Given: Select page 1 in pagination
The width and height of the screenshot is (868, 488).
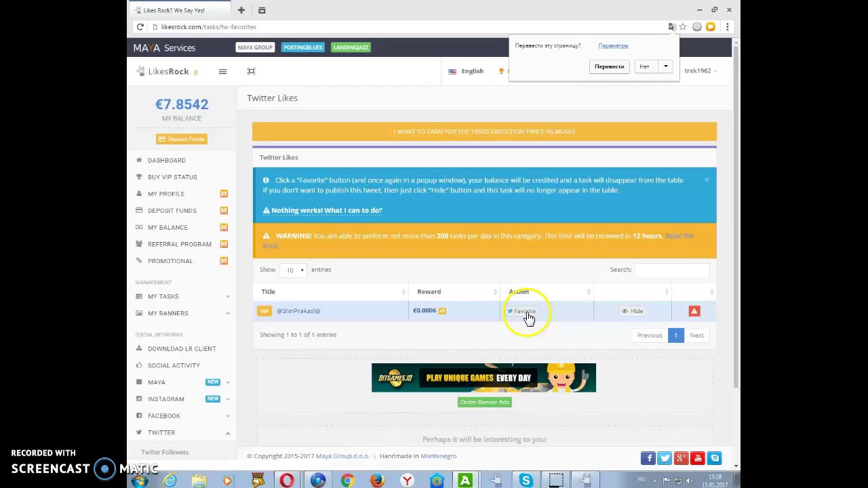Looking at the screenshot, I should tap(675, 335).
